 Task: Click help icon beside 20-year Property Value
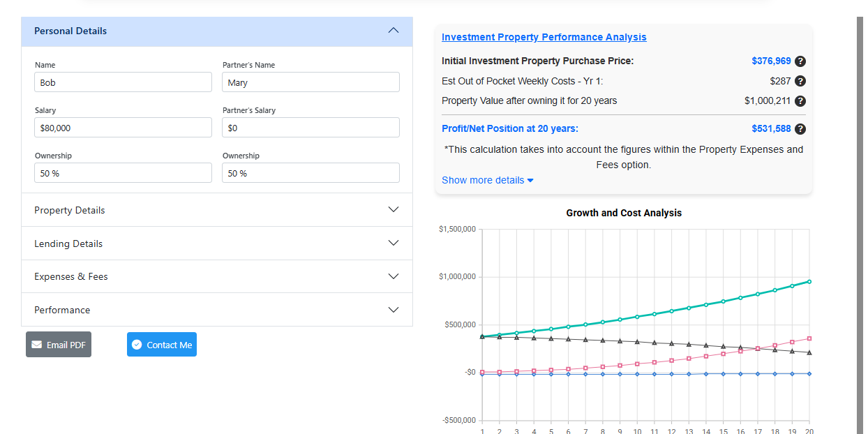click(x=800, y=101)
